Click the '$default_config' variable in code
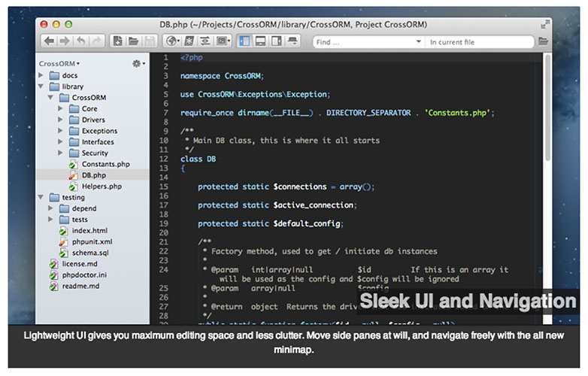 (x=307, y=224)
